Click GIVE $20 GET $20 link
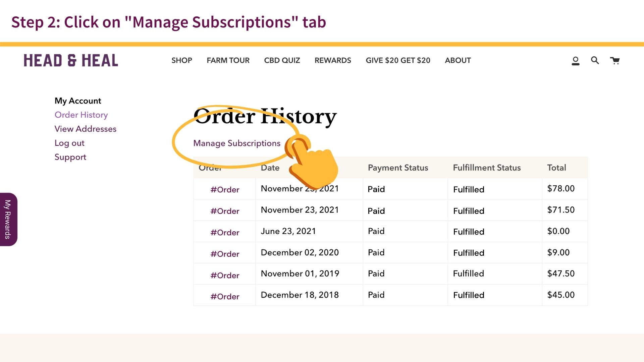644x362 pixels. [398, 60]
